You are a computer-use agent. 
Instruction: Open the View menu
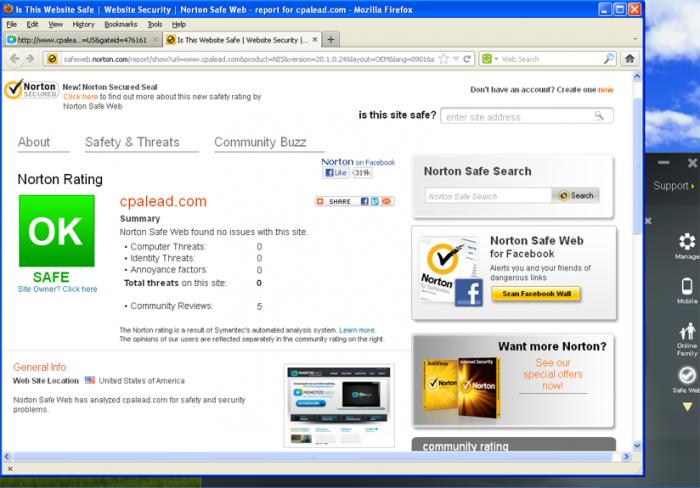(55, 24)
